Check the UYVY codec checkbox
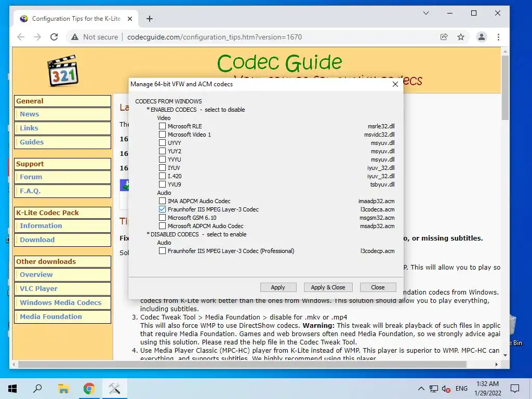This screenshot has height=399, width=532. click(162, 143)
